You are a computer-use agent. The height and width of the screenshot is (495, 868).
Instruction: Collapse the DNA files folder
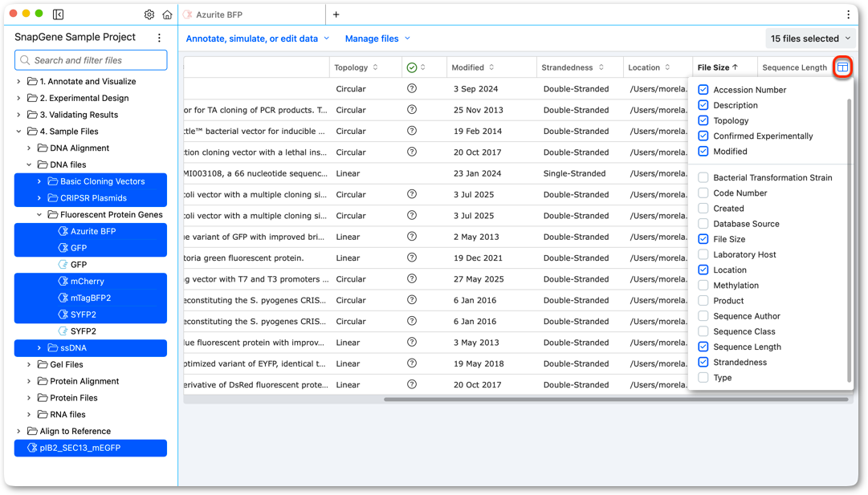(29, 164)
